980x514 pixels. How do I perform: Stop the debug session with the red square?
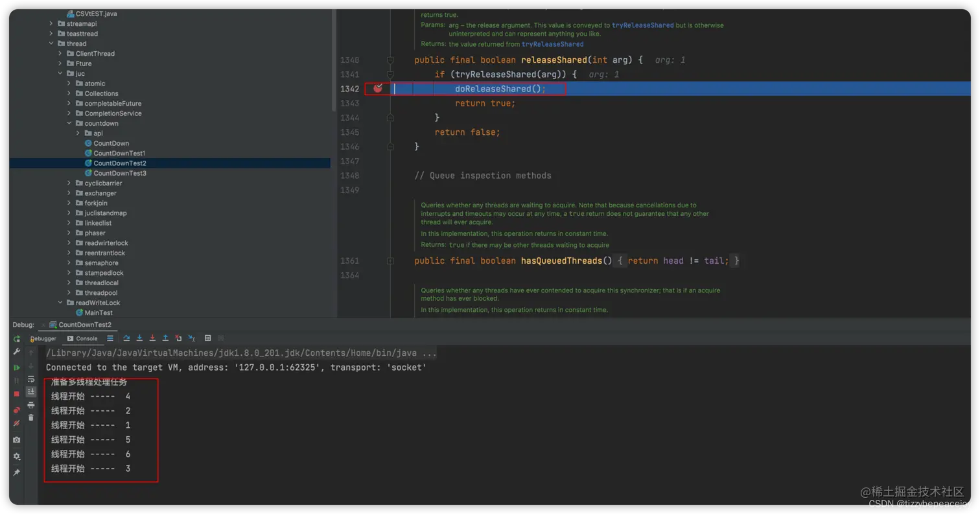[x=17, y=394]
